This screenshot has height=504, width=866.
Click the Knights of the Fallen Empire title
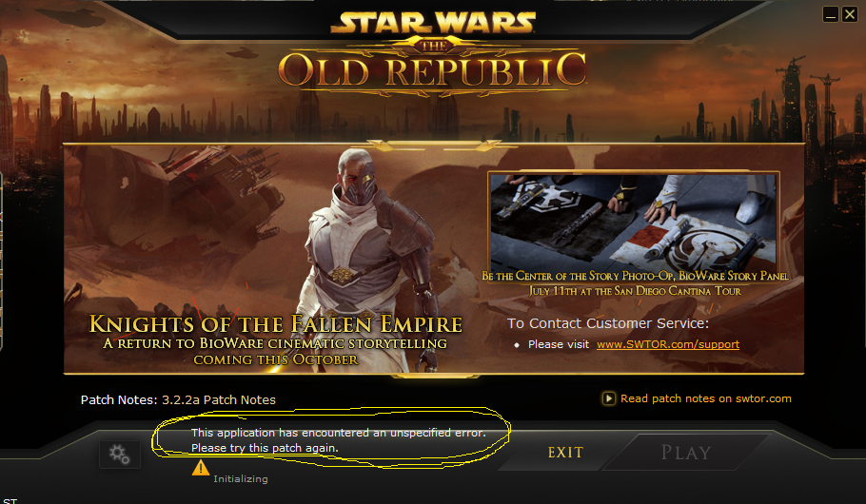point(276,324)
